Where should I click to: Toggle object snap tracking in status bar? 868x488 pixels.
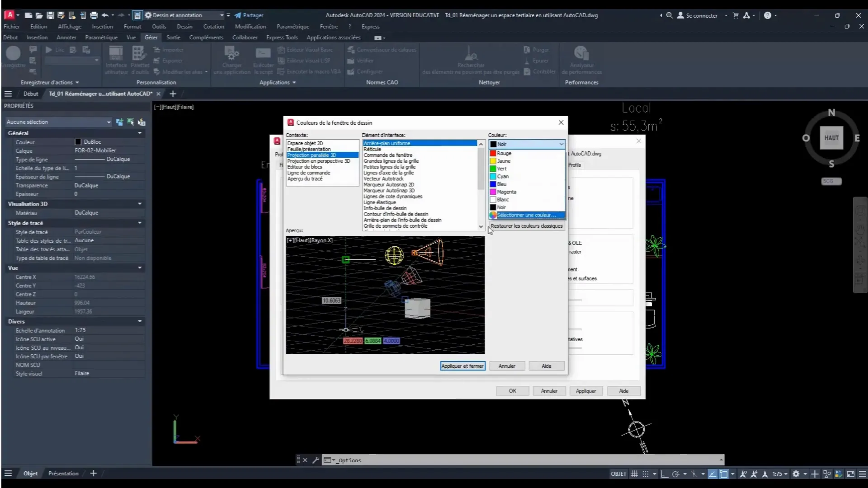click(x=712, y=474)
